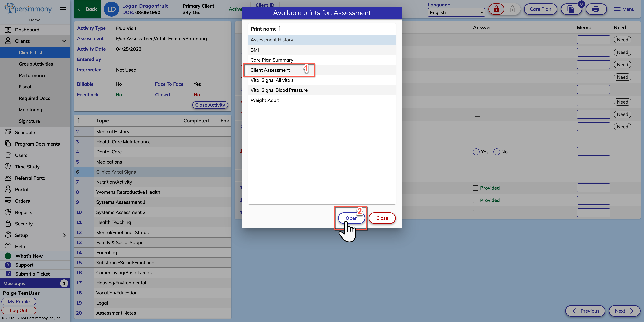Click the Reports pie chart icon
Screen dimensions: 644x322
8,212
